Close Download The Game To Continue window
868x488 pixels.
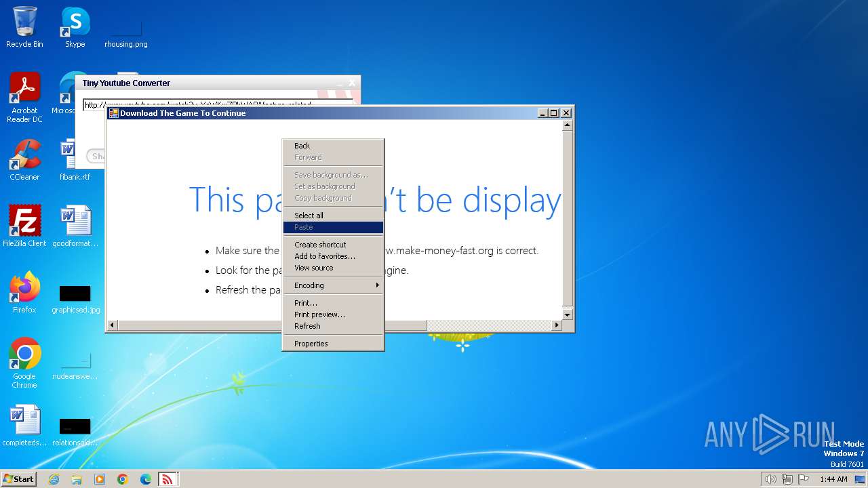click(566, 113)
